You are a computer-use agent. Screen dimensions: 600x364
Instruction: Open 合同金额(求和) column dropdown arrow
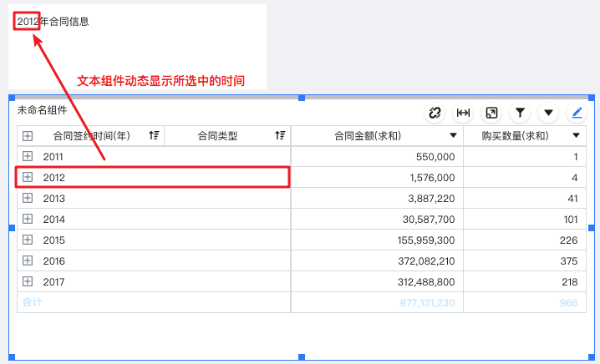[x=453, y=135]
